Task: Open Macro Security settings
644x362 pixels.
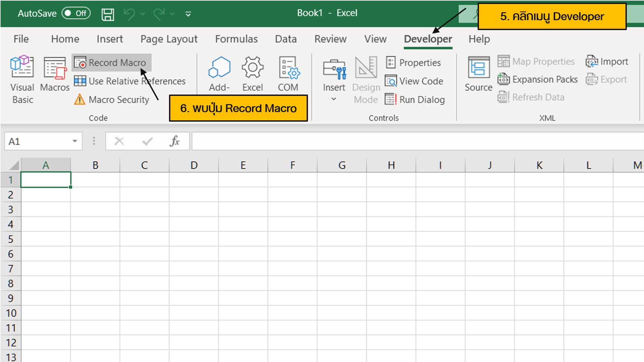Action: 112,100
